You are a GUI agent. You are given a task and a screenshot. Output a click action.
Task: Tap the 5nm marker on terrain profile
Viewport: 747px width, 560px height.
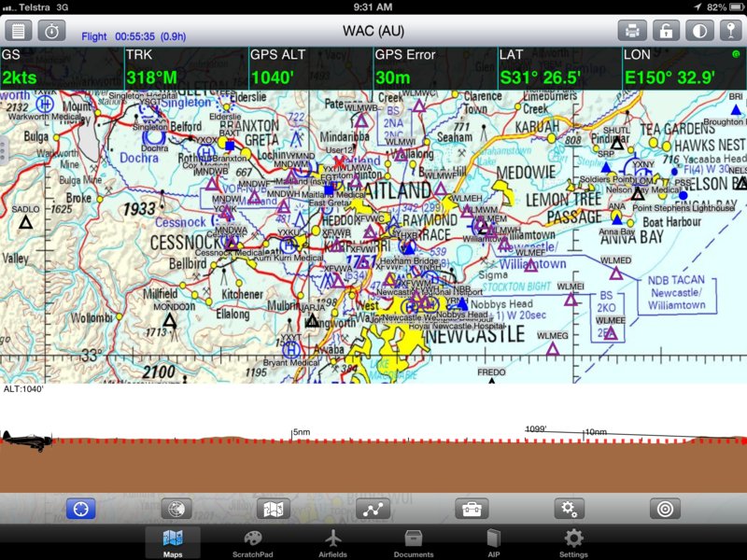point(301,432)
